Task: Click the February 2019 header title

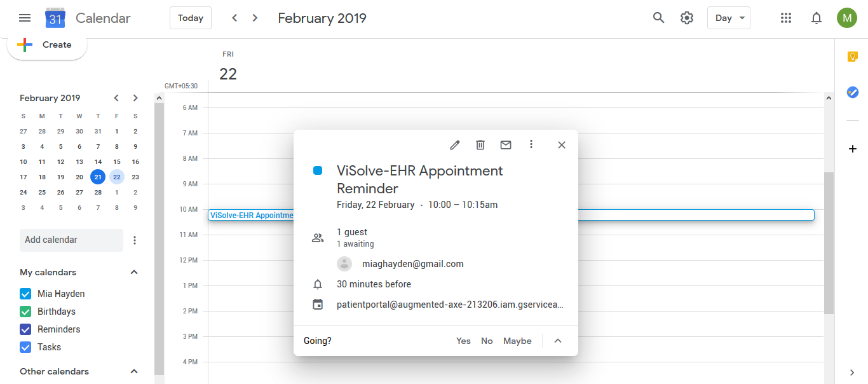Action: coord(322,18)
